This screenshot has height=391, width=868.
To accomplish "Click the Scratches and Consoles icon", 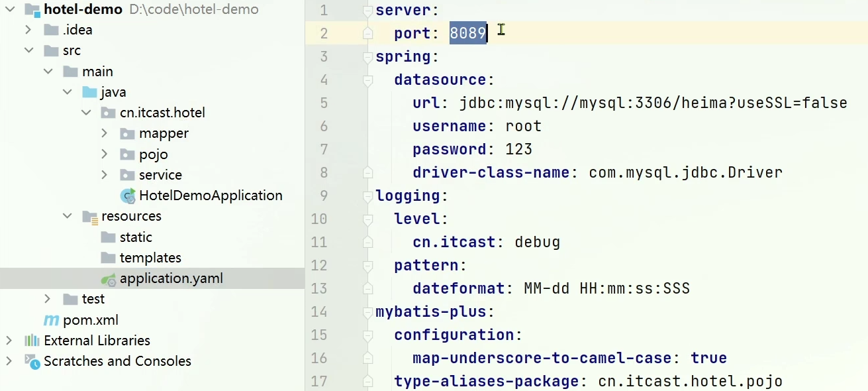I will [x=32, y=361].
